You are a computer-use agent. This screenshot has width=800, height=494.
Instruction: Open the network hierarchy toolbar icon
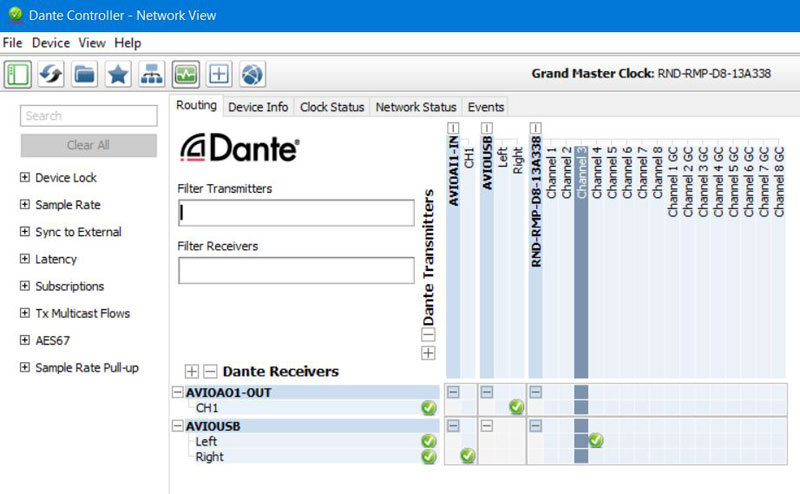coord(151,74)
